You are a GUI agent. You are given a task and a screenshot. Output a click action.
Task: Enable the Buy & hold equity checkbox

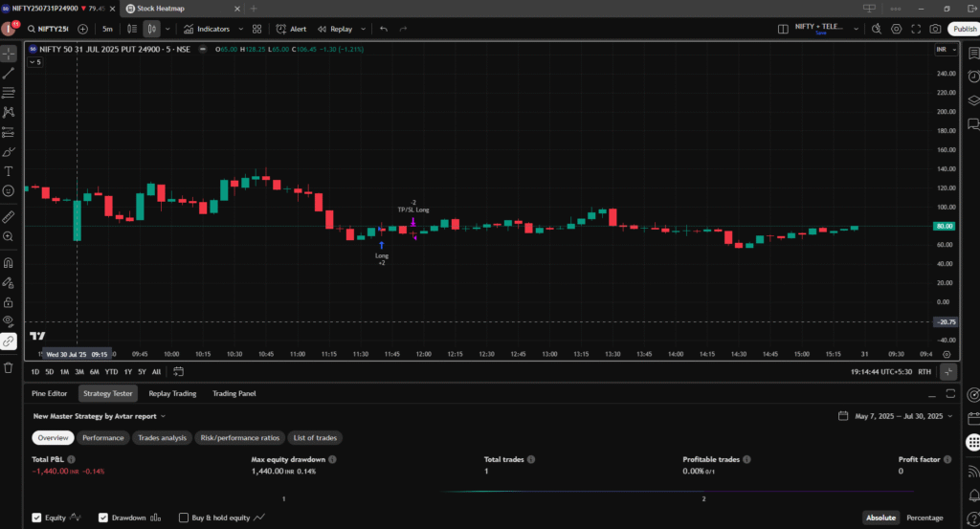point(184,518)
